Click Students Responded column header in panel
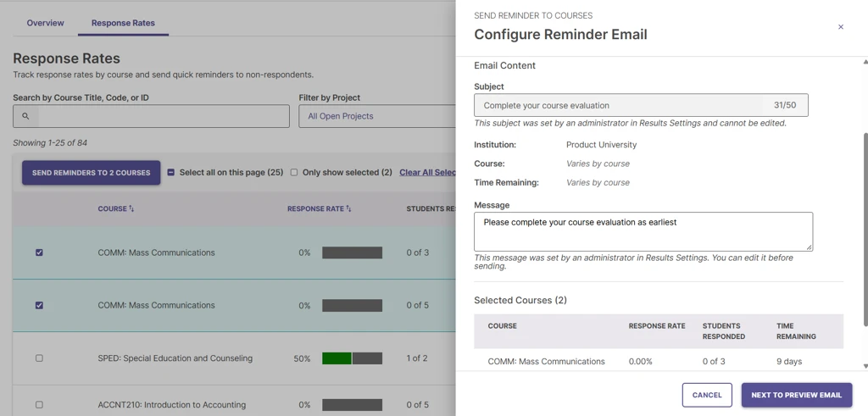Viewport: 868px width, 416px height. (724, 330)
